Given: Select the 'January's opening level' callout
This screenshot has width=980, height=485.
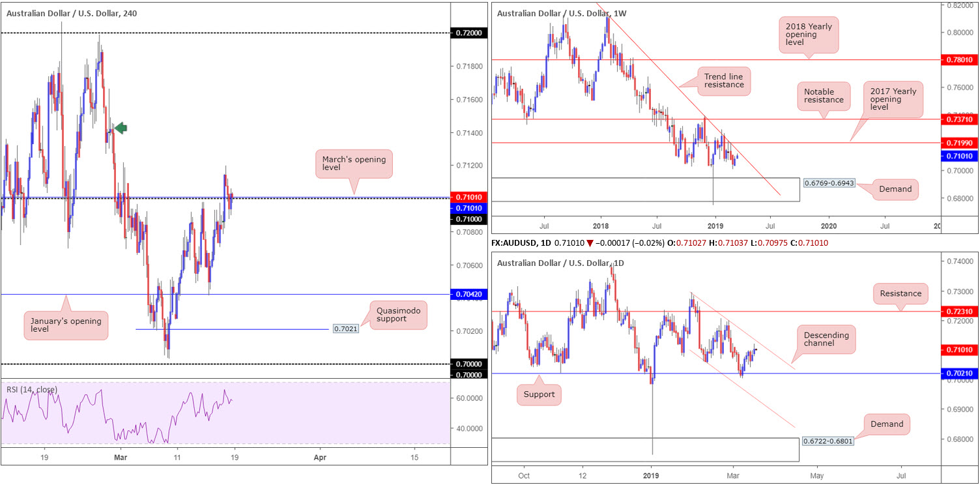Looking at the screenshot, I should pos(65,324).
